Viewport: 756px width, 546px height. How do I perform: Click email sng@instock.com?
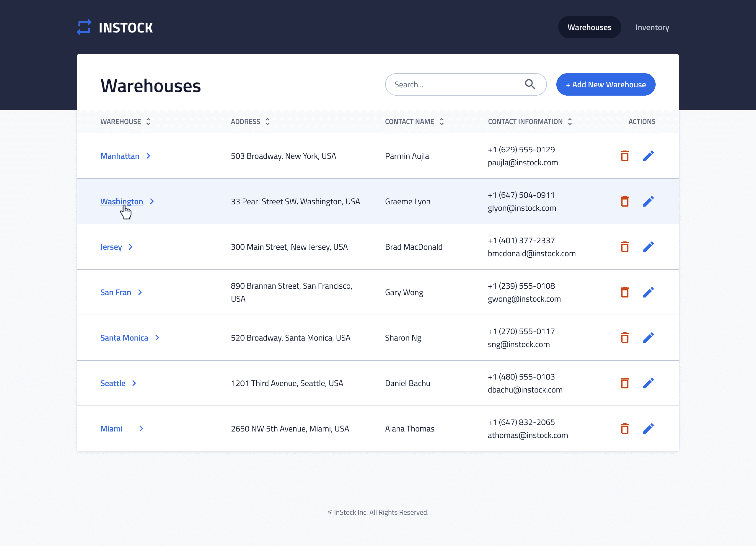[x=519, y=344]
